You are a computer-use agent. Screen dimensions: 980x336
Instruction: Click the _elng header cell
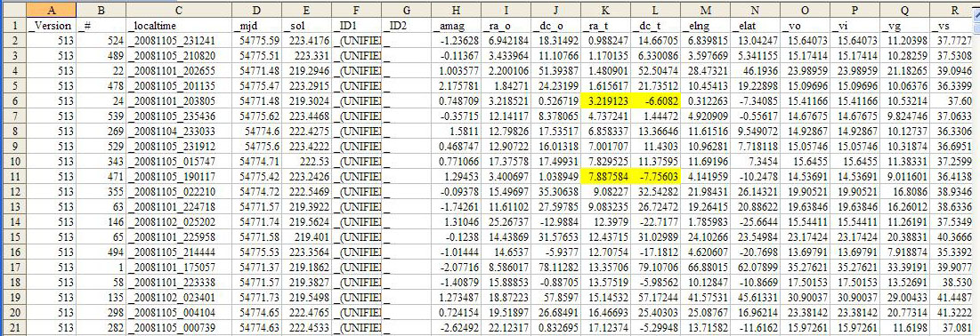706,26
